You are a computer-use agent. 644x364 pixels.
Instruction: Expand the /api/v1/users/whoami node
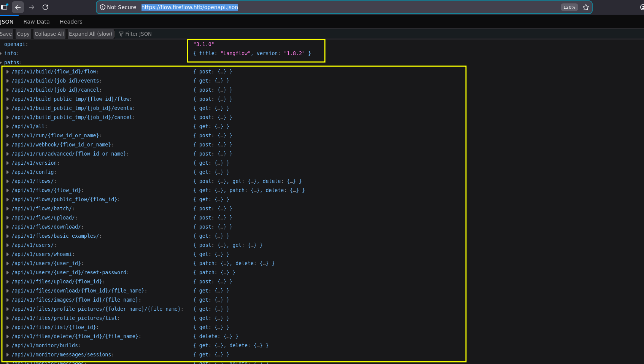point(8,254)
